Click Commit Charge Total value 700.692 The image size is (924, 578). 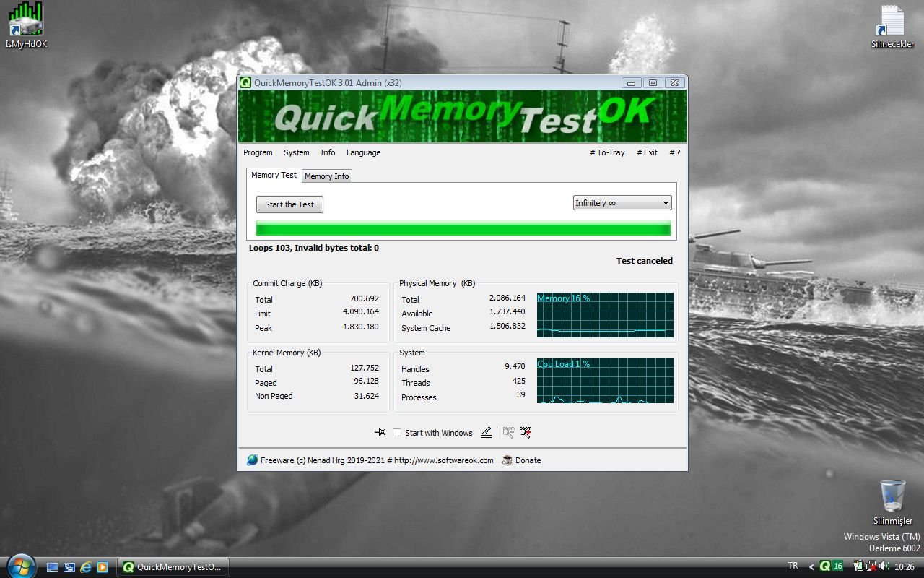pyautogui.click(x=365, y=298)
